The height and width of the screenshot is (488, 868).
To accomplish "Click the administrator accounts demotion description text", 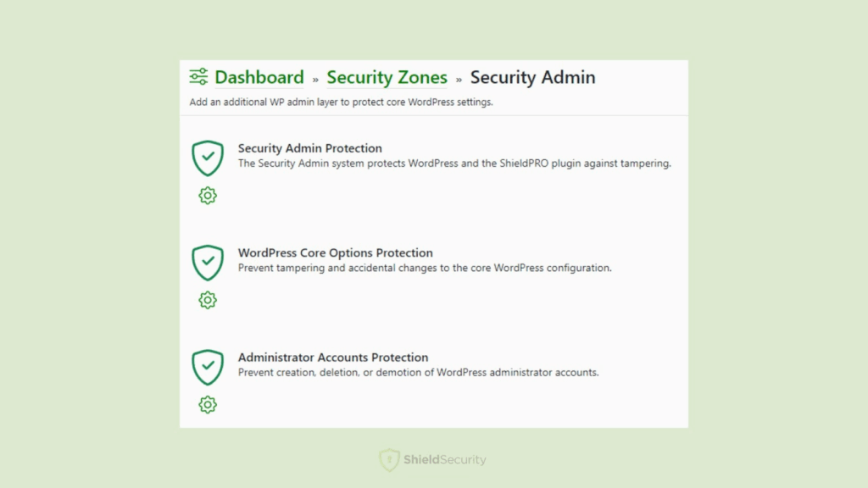I will click(418, 372).
